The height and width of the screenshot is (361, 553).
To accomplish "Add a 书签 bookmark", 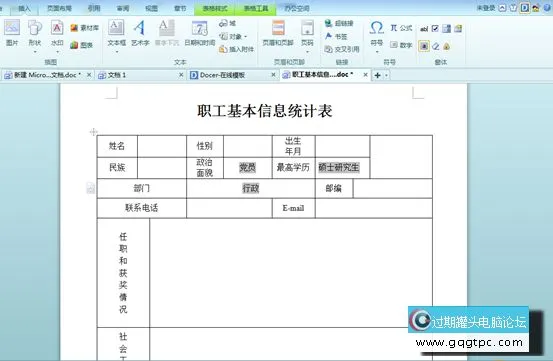I will coord(336,36).
